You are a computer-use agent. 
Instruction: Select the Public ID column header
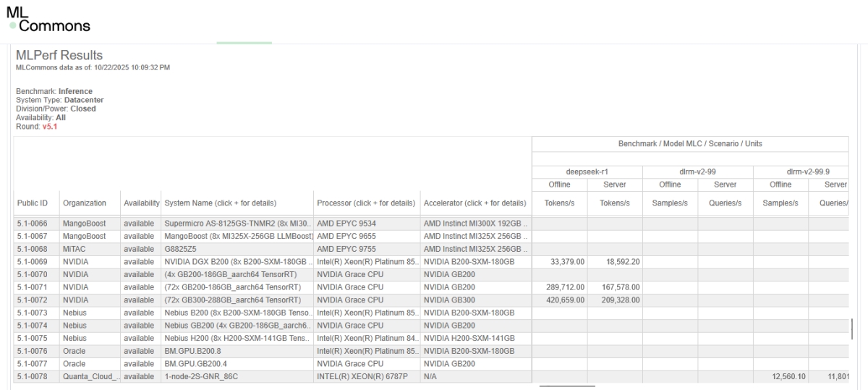point(32,203)
